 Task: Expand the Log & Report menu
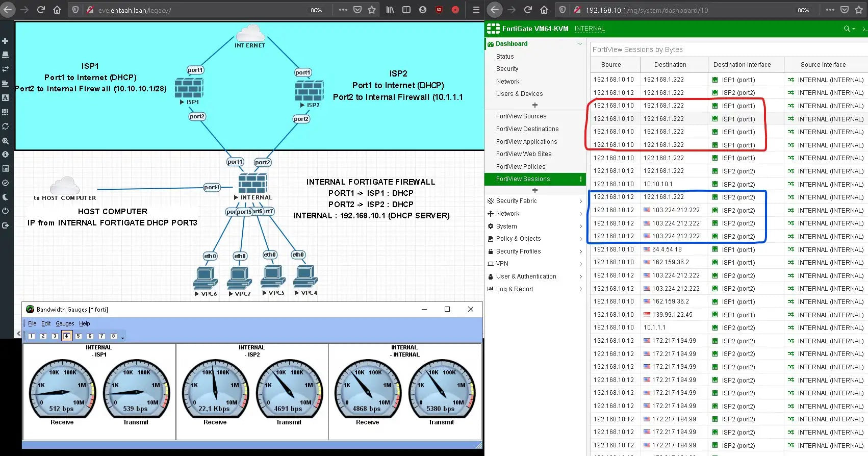tap(535, 289)
